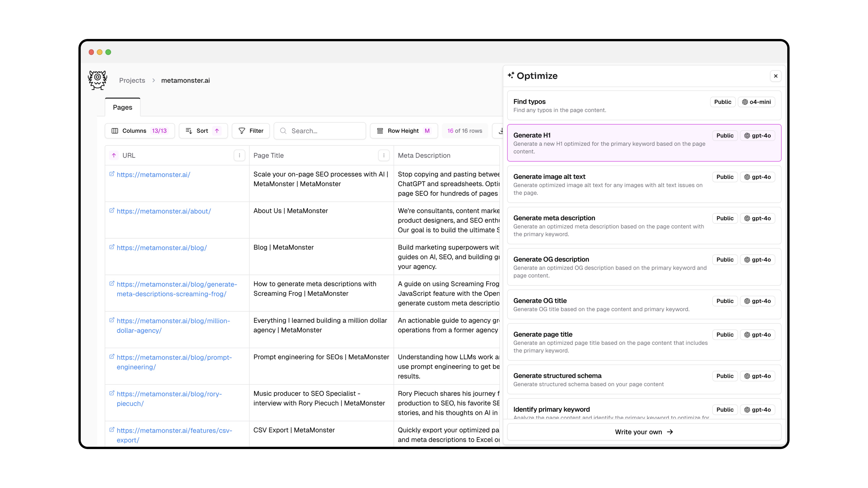Open the rory-piecuch blog link
The height and width of the screenshot is (488, 868).
point(169,399)
